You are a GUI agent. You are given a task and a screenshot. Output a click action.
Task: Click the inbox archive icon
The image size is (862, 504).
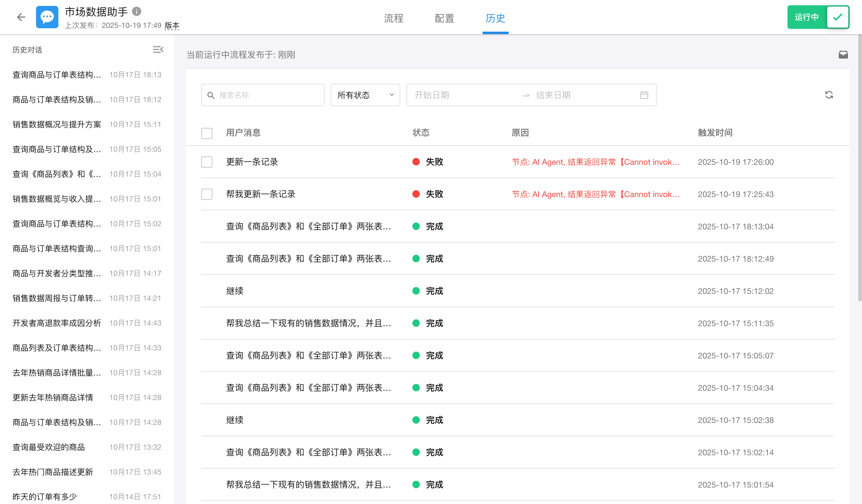(843, 55)
